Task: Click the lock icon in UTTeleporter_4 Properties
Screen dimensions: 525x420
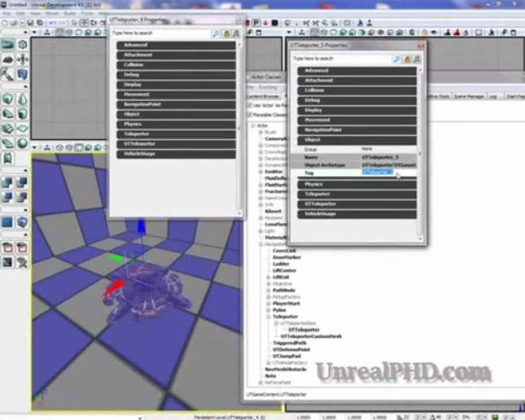Action: [x=226, y=33]
